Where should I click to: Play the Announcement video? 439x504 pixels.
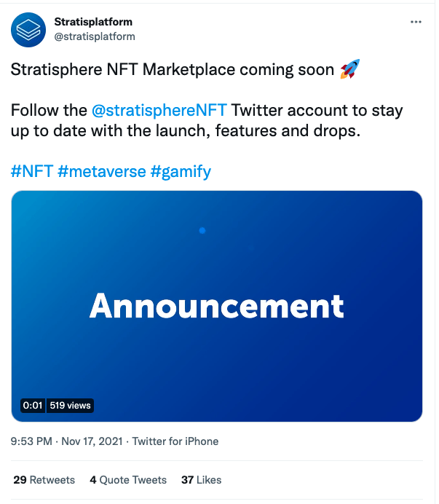(x=217, y=306)
